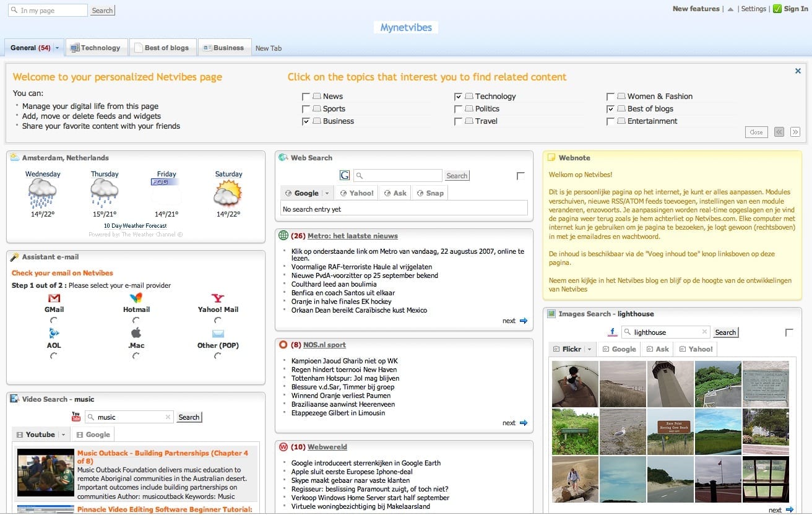Open the lighthouse tower image thumbnail
This screenshot has height=515, width=812.
coord(670,384)
